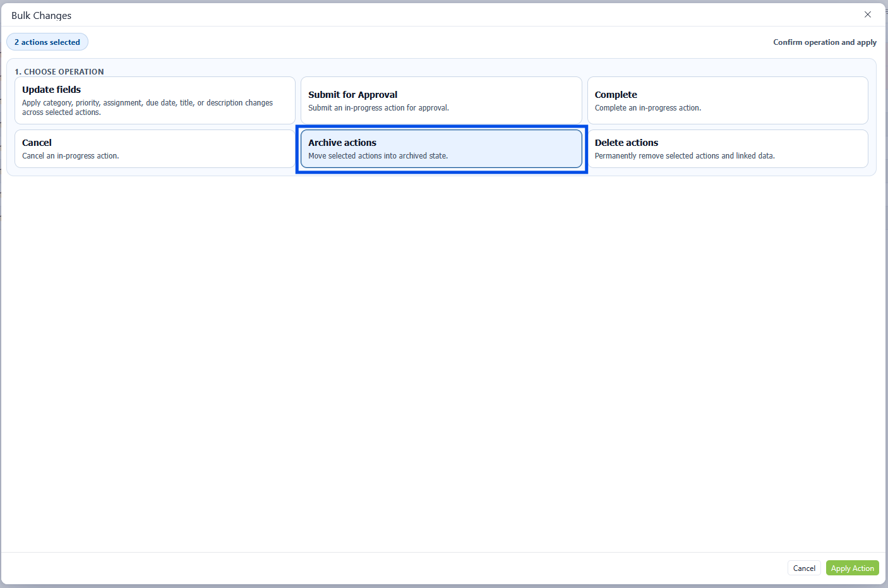The image size is (888, 588).
Task: Close the Bulk Changes dialog
Action: coord(867,15)
